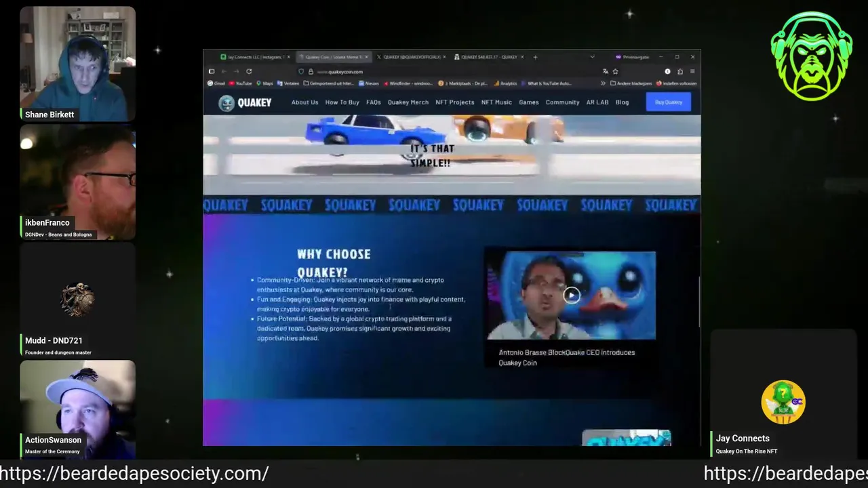Click the blue Buy Quakey button
Screen dimensions: 868x488
coord(669,102)
